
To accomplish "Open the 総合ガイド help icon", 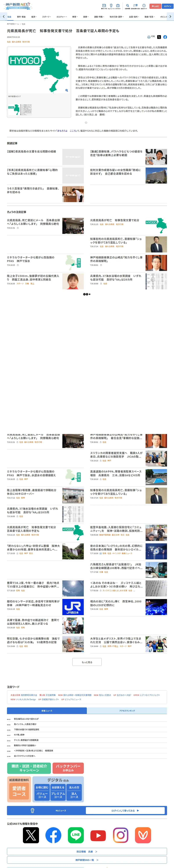I will pos(144,6).
